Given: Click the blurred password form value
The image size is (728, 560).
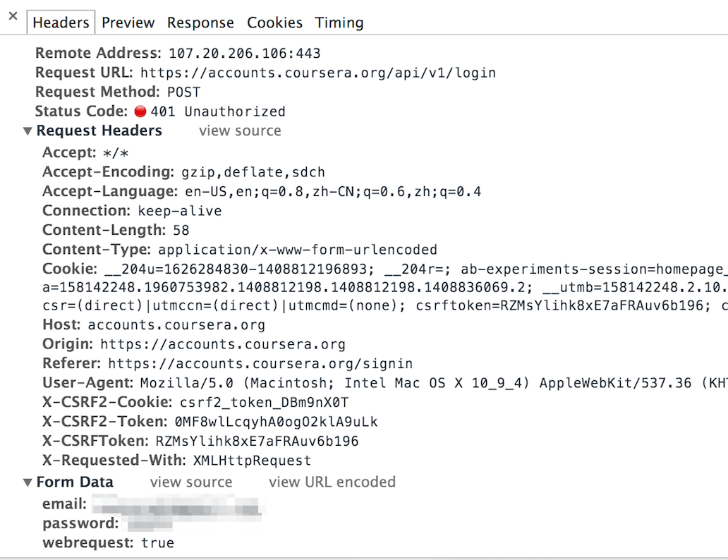Looking at the screenshot, I should click(150, 523).
